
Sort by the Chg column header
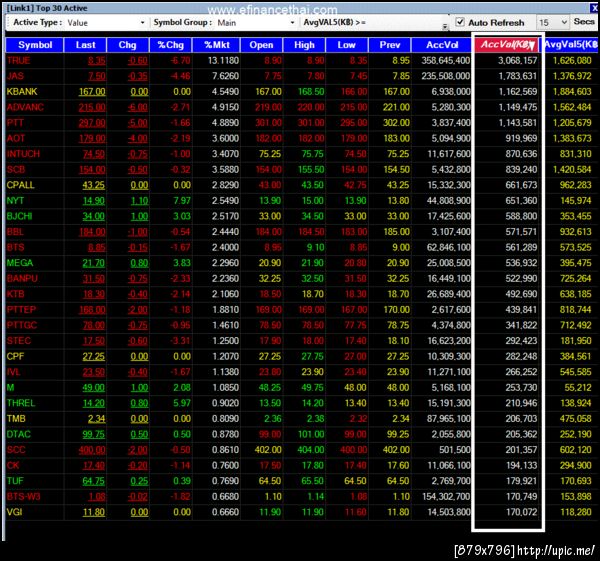(127, 45)
